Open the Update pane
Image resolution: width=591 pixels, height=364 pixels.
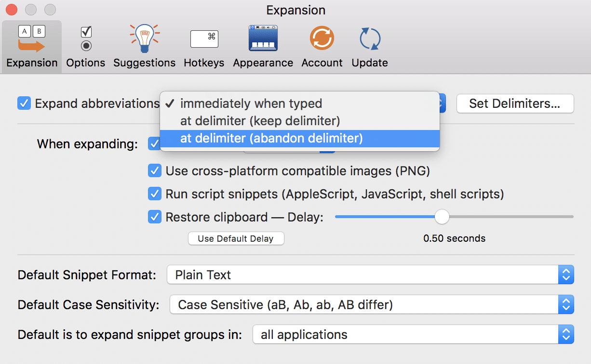[x=370, y=47]
